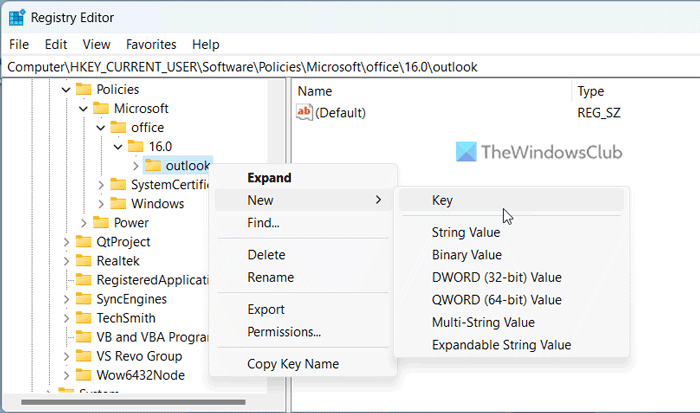Collapse the Policies tree node
Image resolution: width=700 pixels, height=413 pixels.
66,90
